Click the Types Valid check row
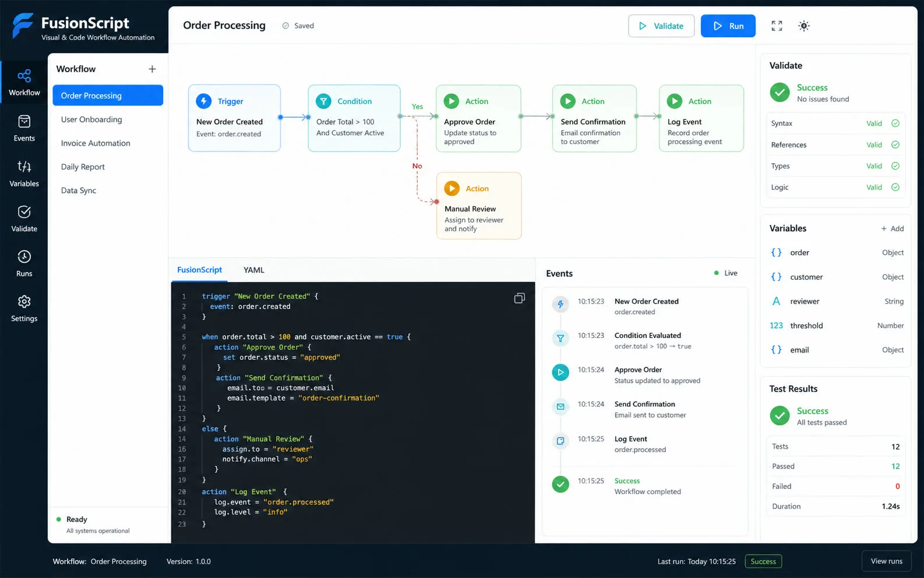The height and width of the screenshot is (578, 924). 835,166
